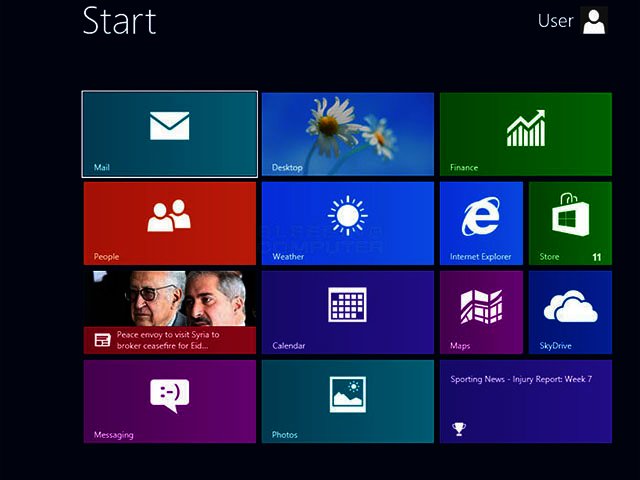Click the Store update count 11
Viewport: 640px width, 480px height.
(x=596, y=257)
